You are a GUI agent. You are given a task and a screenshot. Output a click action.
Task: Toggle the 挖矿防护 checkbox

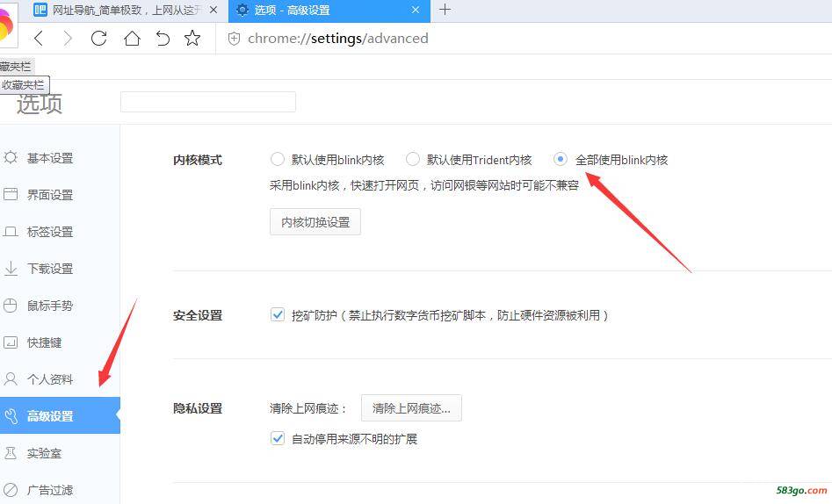[278, 315]
